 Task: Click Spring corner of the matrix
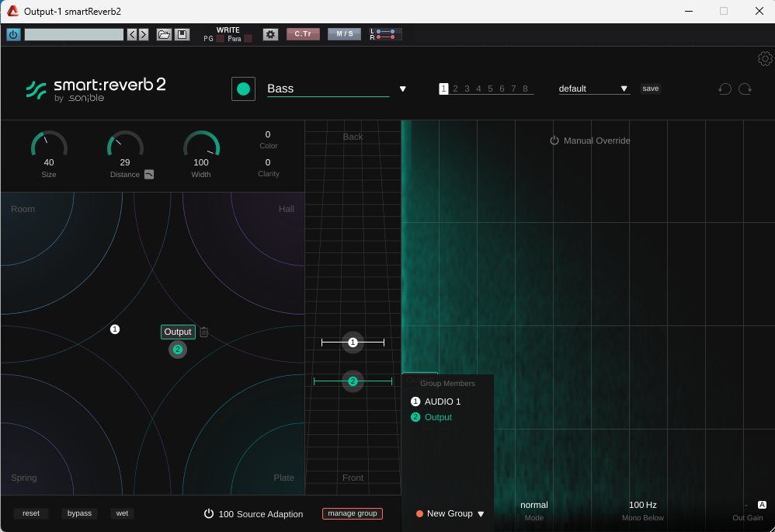click(x=24, y=478)
